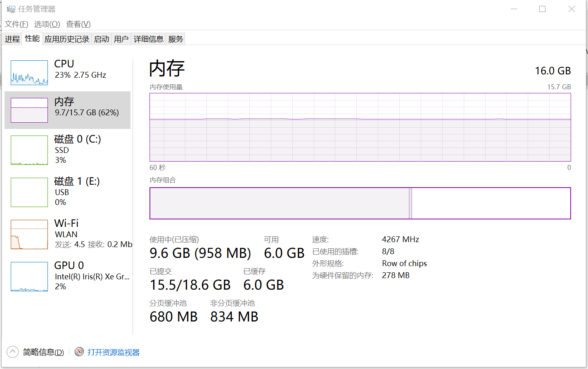Open the 服务 tab
This screenshot has width=588, height=369.
tap(175, 39)
